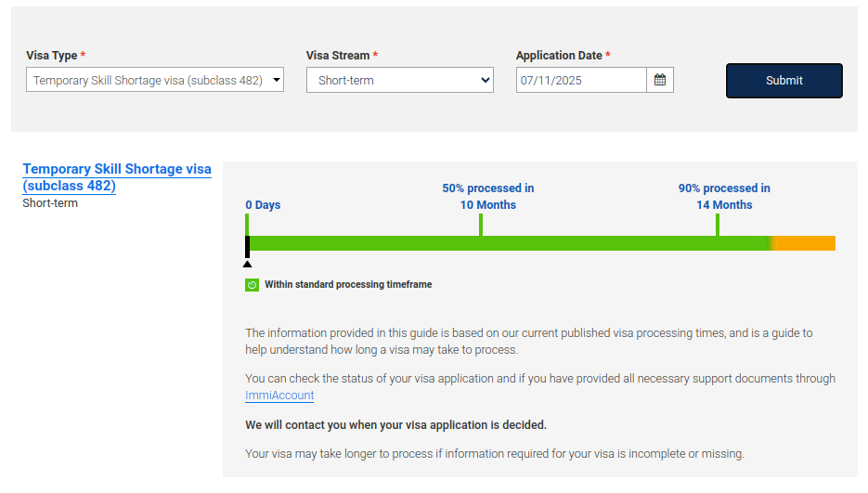Open the Visa Stream Short-term dropdown
Viewport: 868px width, 493px height.
click(399, 81)
